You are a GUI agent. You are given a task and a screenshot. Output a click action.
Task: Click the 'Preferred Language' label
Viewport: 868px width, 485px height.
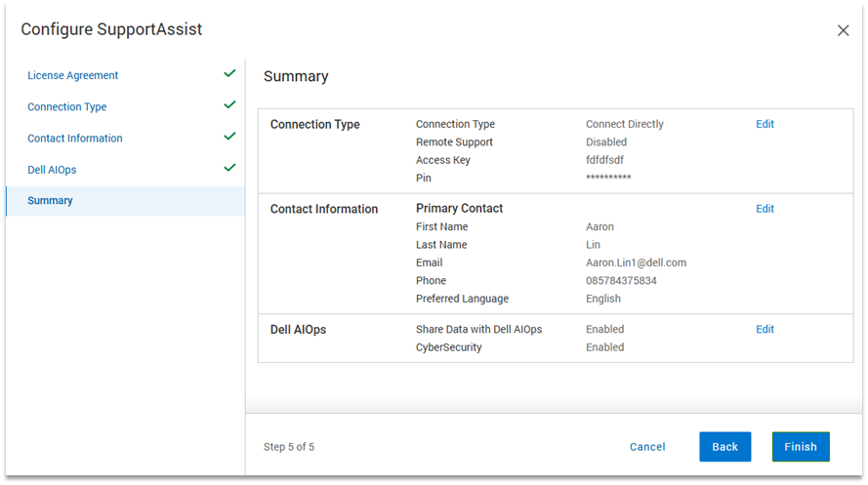462,299
